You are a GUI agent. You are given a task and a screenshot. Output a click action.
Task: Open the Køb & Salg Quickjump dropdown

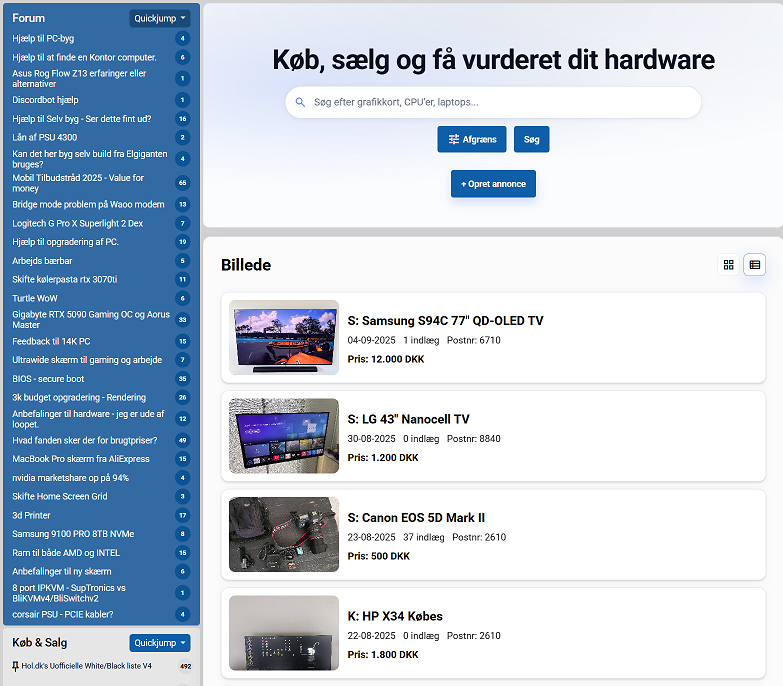tap(160, 643)
